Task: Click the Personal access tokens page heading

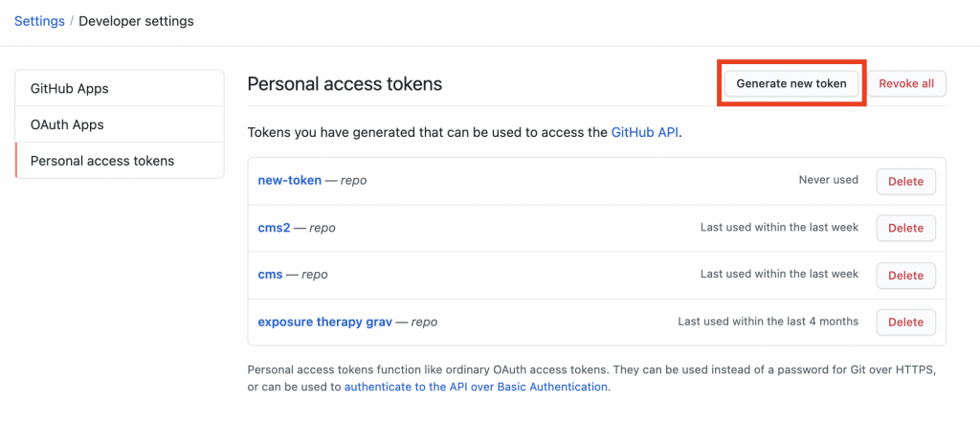Action: click(x=345, y=84)
